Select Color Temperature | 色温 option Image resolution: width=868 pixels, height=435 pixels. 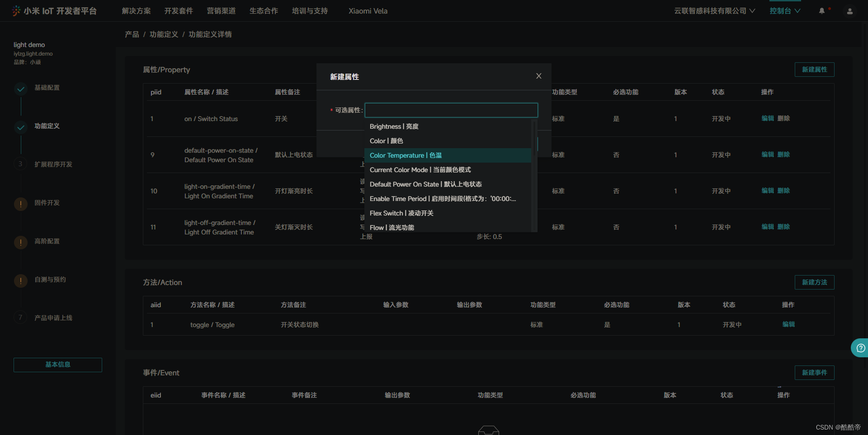tap(448, 155)
